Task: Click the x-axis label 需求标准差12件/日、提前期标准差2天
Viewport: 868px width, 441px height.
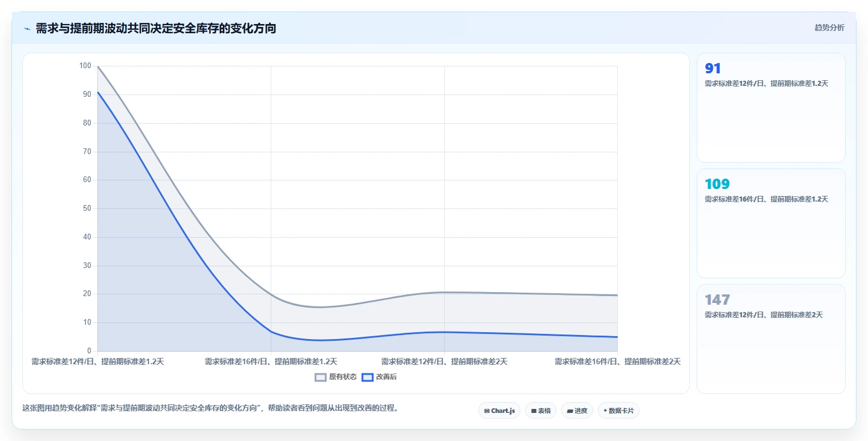Action: (x=444, y=362)
